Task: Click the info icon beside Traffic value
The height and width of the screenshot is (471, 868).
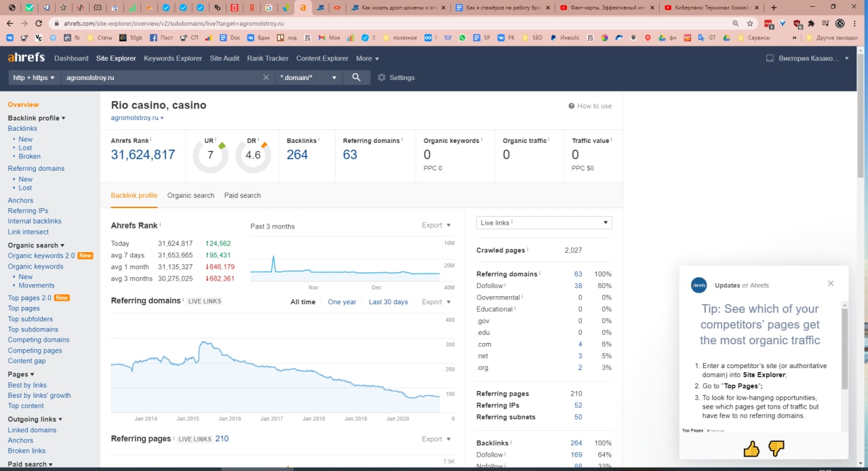Action: (x=612, y=140)
